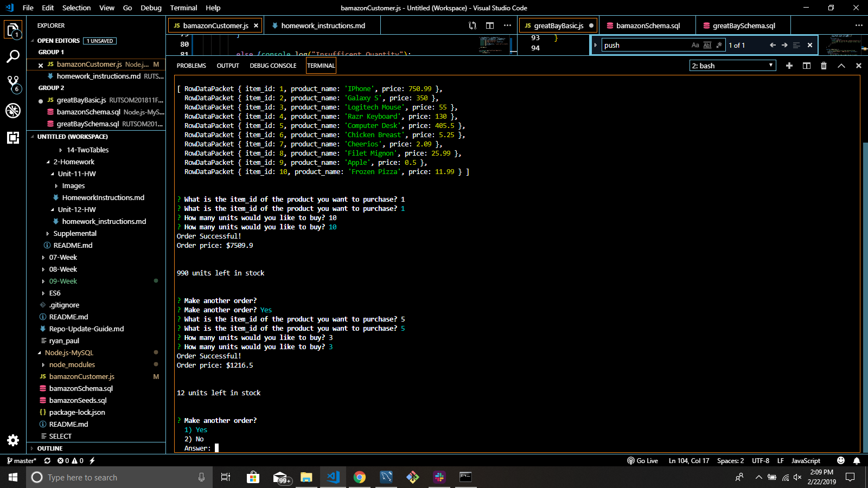This screenshot has width=868, height=488.
Task: Click Go Live in status bar
Action: (642, 461)
